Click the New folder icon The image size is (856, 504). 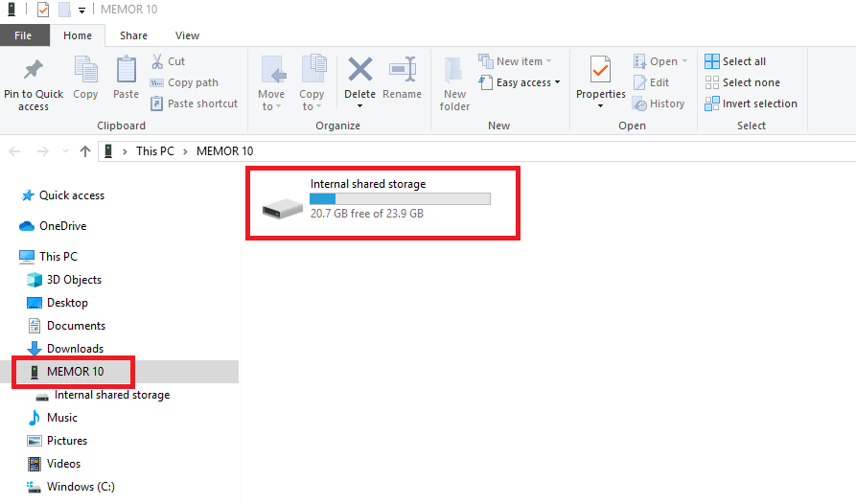pyautogui.click(x=453, y=70)
